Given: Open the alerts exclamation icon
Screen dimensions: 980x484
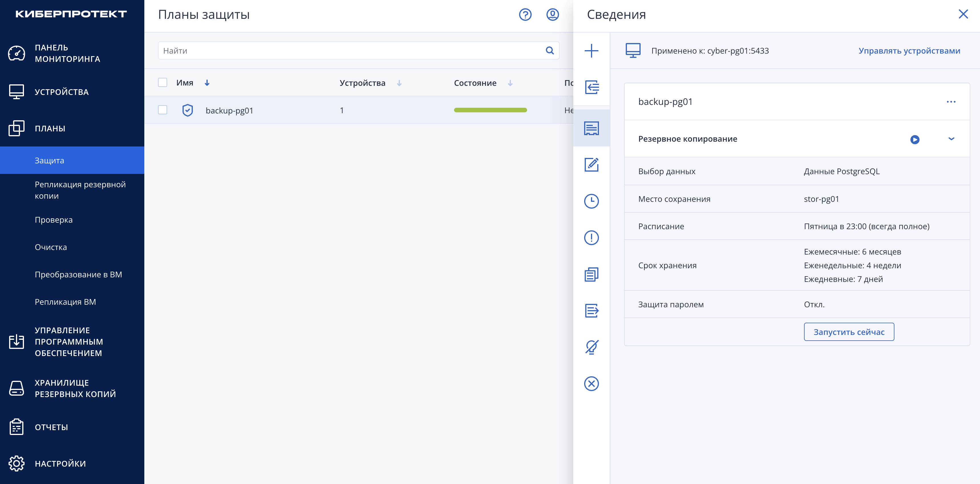Looking at the screenshot, I should click(591, 238).
